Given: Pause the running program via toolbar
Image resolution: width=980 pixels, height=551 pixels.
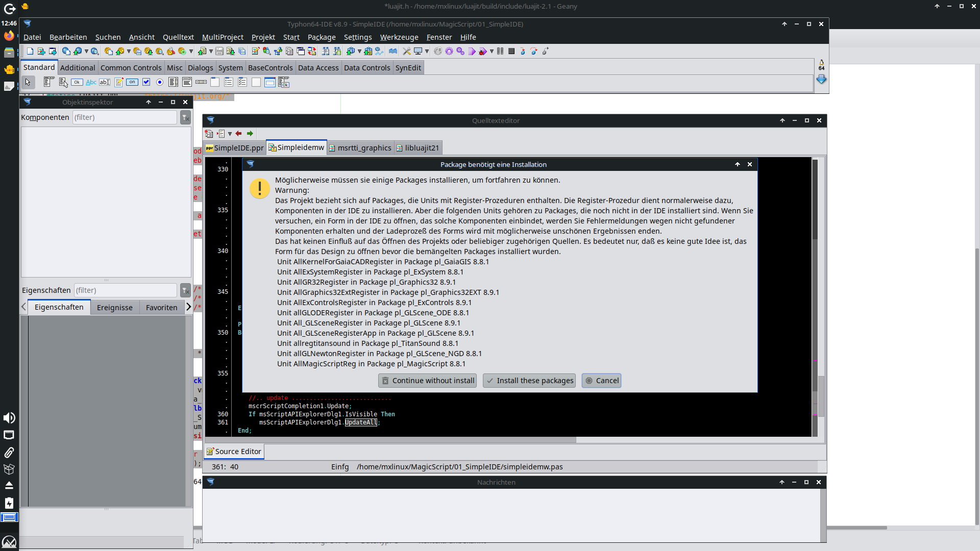Looking at the screenshot, I should click(500, 51).
